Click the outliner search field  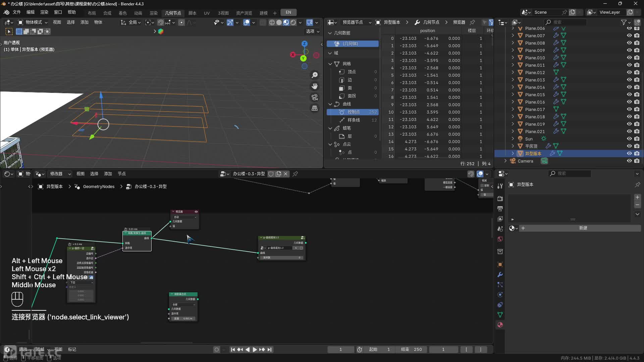pyautogui.click(x=565, y=22)
